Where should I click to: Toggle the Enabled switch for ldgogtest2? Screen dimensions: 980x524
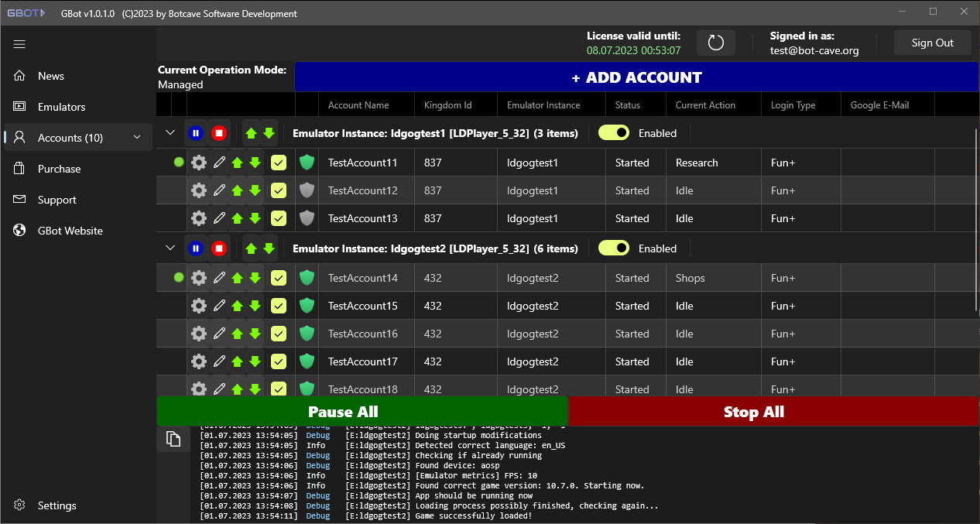click(613, 248)
